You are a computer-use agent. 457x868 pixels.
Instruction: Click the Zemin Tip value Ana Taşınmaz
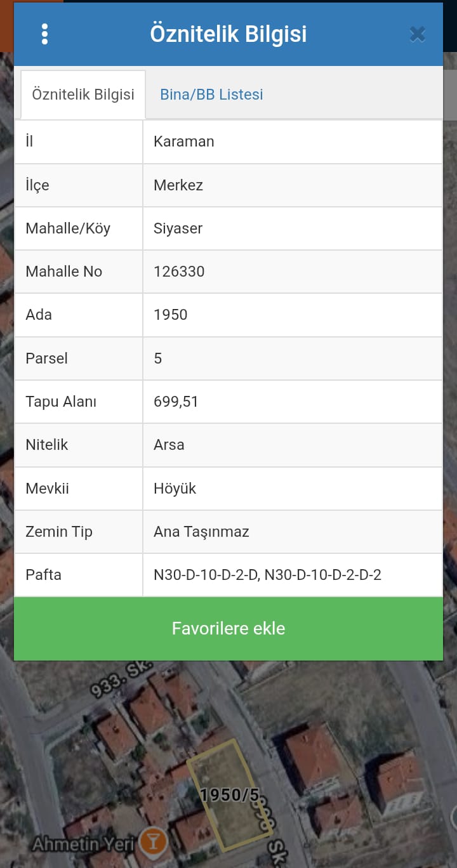tap(201, 532)
